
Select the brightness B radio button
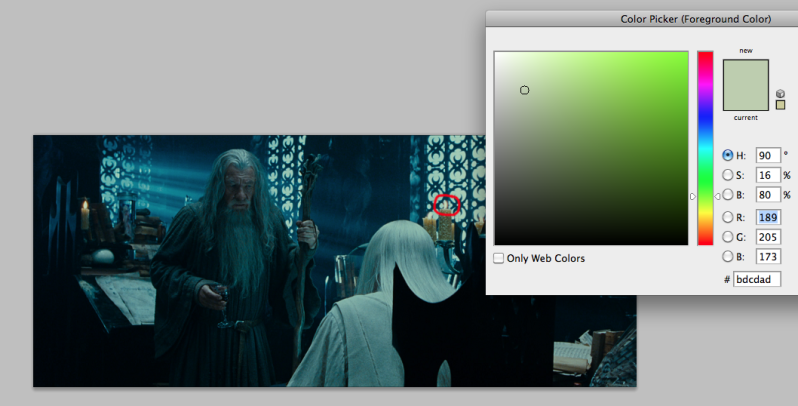[x=728, y=194]
